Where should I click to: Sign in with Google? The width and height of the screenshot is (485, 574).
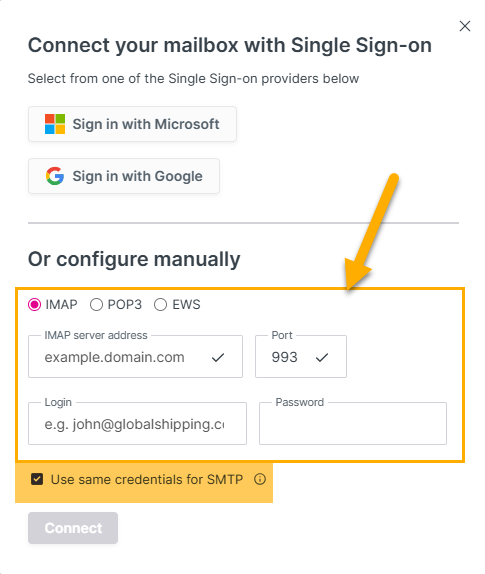pos(124,176)
